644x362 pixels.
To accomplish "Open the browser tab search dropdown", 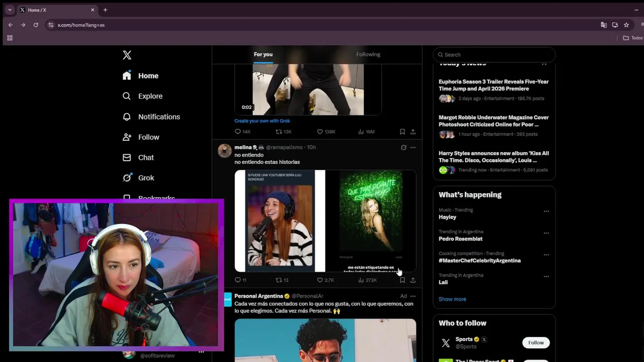I will 9,10.
